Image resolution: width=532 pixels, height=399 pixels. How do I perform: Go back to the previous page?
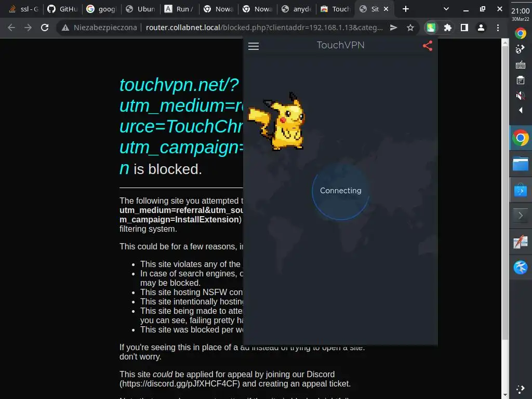pos(11,28)
